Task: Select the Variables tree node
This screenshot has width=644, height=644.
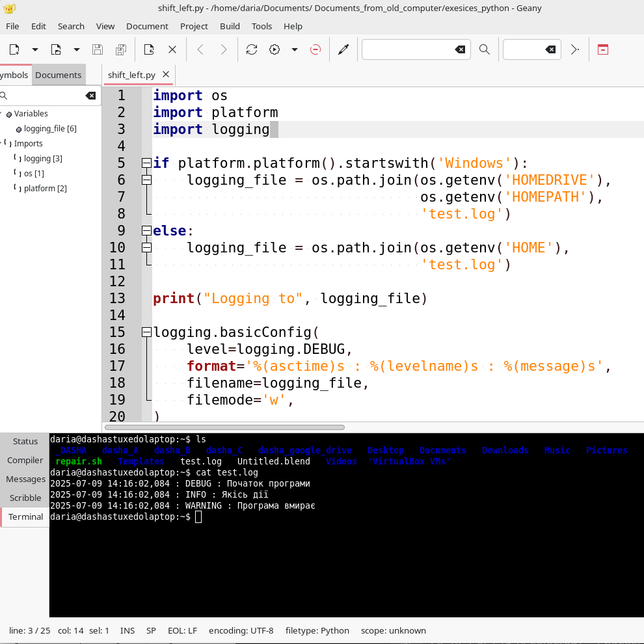Action: pos(31,114)
